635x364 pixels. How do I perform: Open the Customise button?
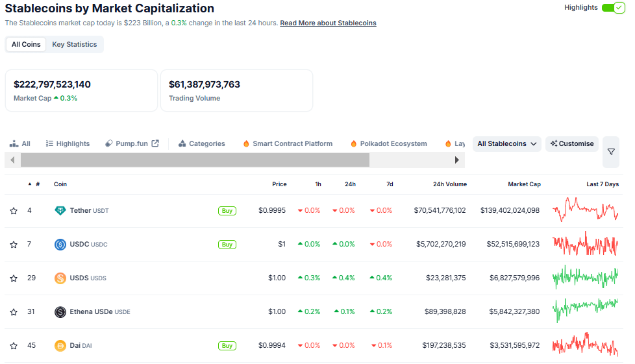[x=572, y=144]
